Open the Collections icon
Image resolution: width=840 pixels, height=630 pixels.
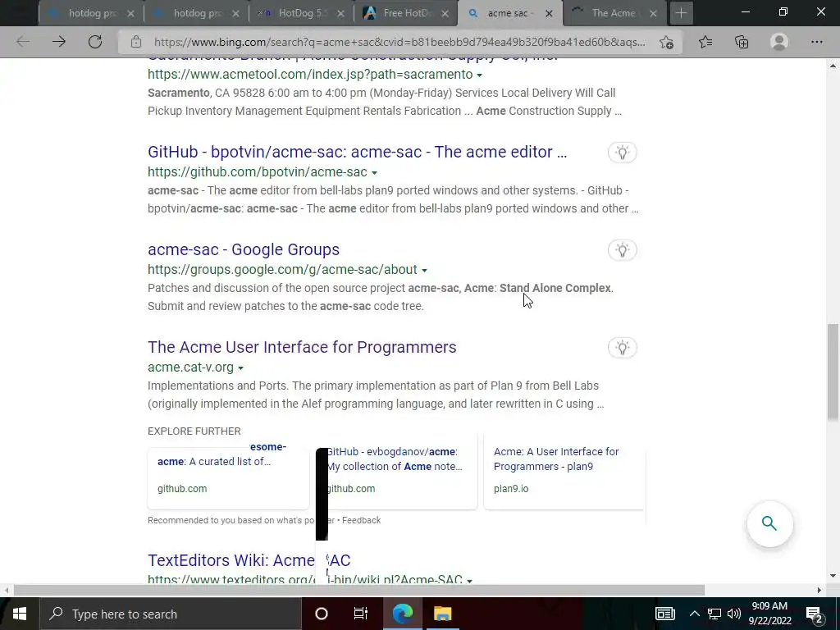(x=742, y=42)
